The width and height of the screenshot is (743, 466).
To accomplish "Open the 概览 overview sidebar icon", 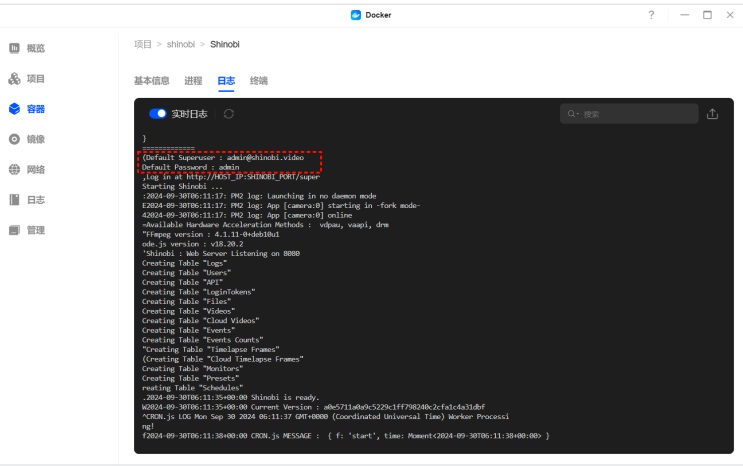I will pyautogui.click(x=15, y=48).
